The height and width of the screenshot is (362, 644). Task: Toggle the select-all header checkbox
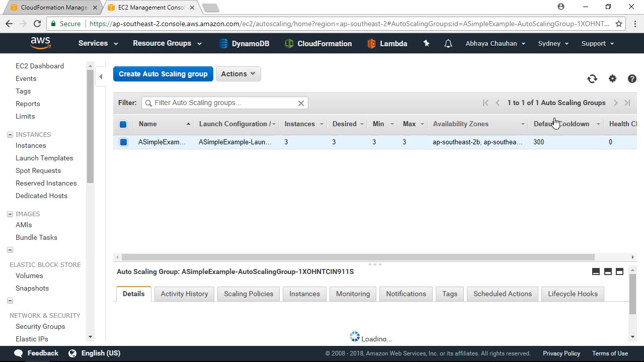123,124
